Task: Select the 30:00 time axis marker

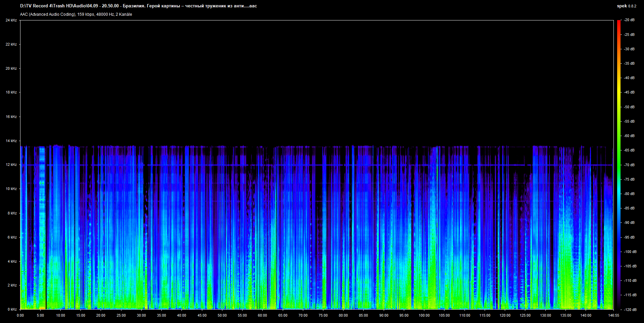Action: coord(141,315)
